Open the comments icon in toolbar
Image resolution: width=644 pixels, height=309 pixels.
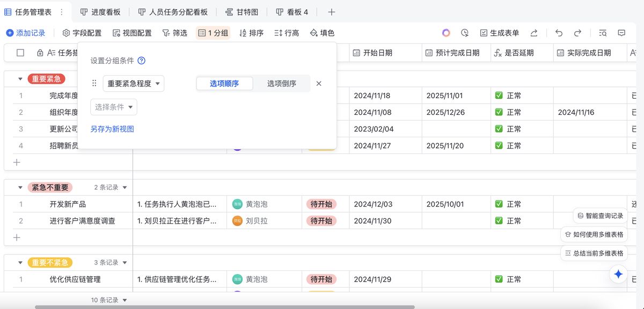[x=621, y=33]
